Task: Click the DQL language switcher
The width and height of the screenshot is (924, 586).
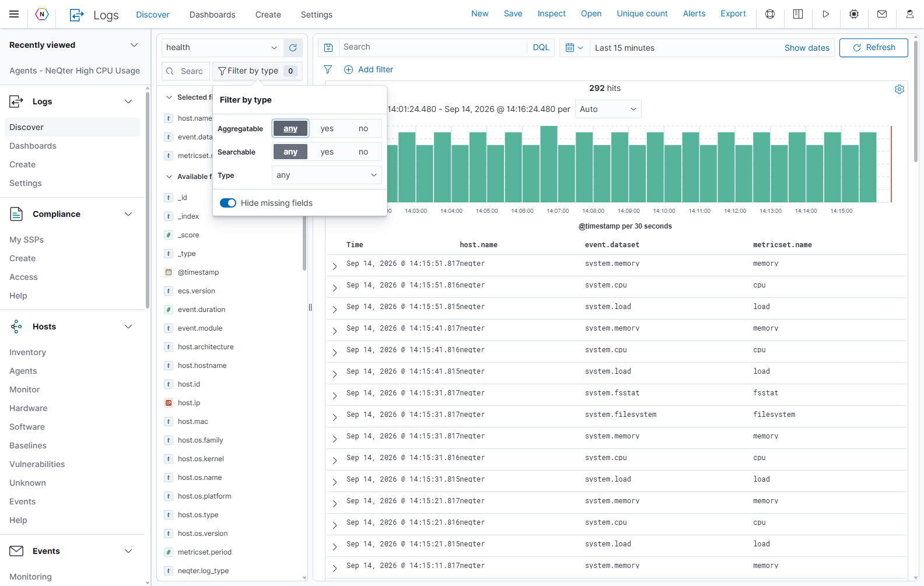Action: coord(541,47)
